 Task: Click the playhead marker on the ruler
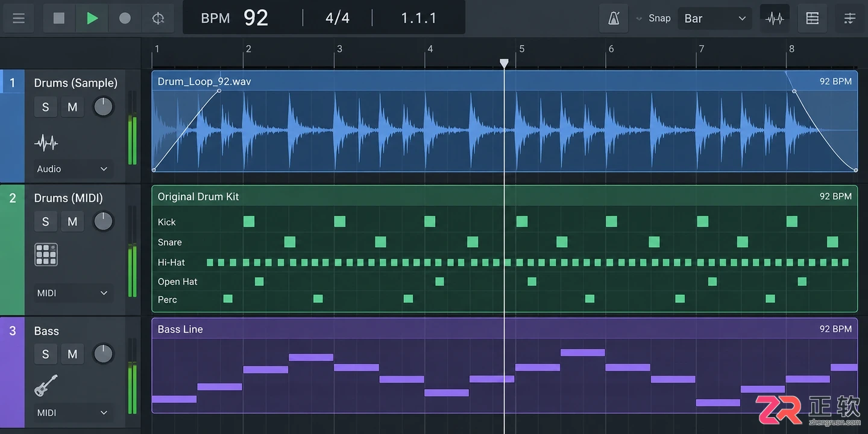(504, 63)
